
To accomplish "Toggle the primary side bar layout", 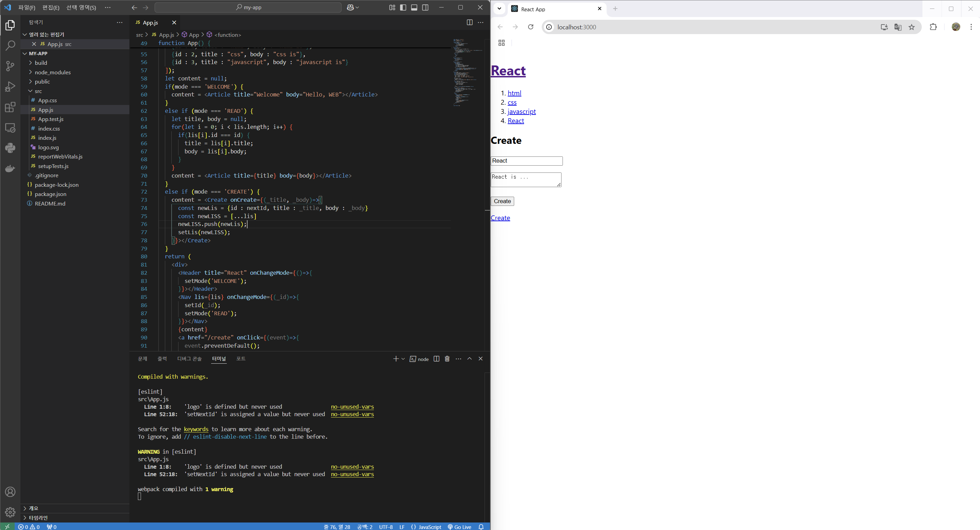I will [x=403, y=7].
